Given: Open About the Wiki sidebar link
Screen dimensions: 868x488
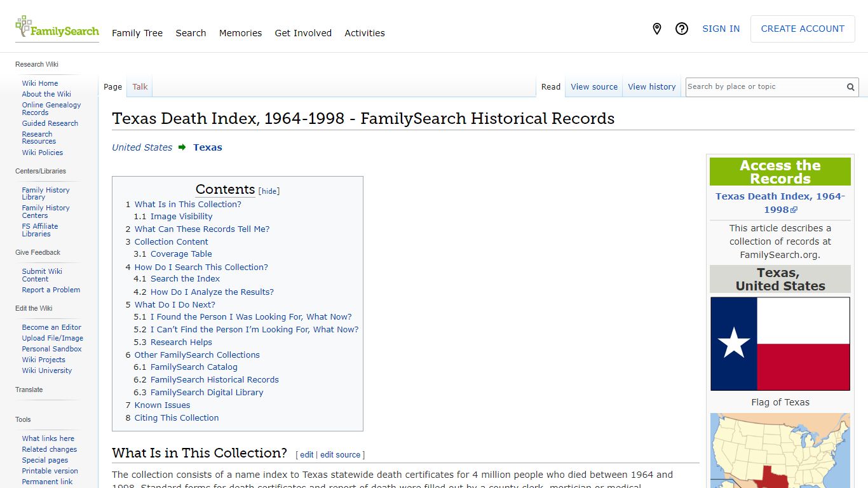Looking at the screenshot, I should 46,94.
